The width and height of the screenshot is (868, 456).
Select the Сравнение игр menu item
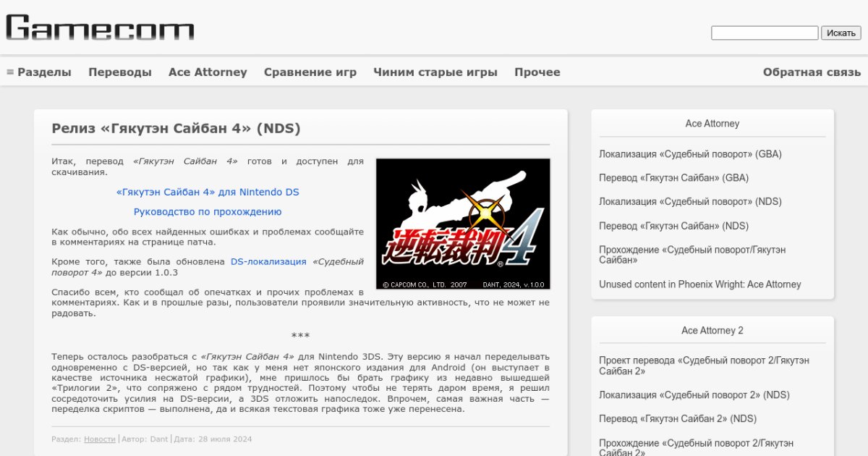click(x=310, y=72)
